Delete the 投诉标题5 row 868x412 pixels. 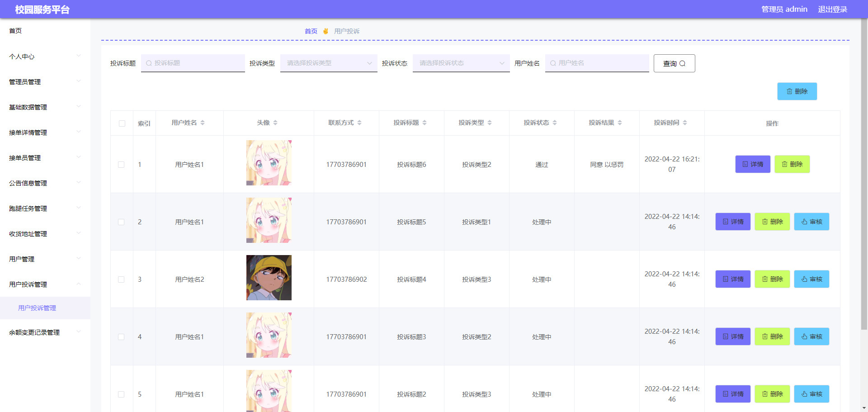(x=772, y=222)
